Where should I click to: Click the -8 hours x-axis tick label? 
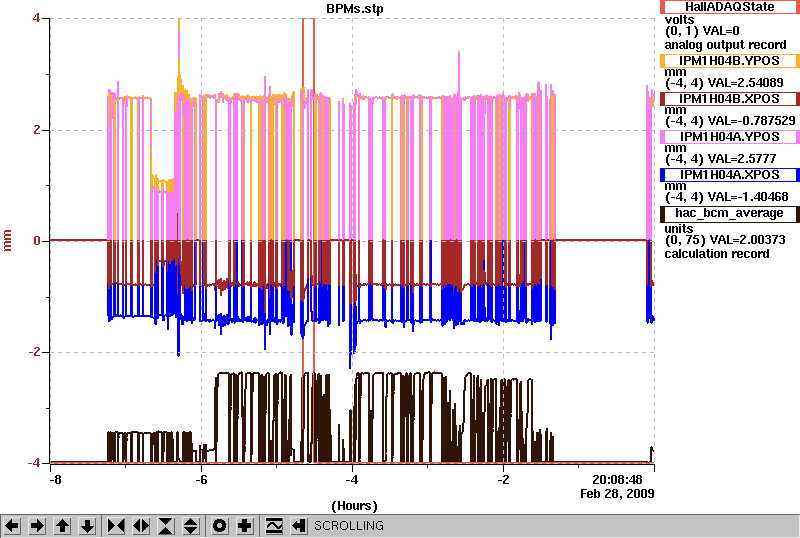click(55, 480)
